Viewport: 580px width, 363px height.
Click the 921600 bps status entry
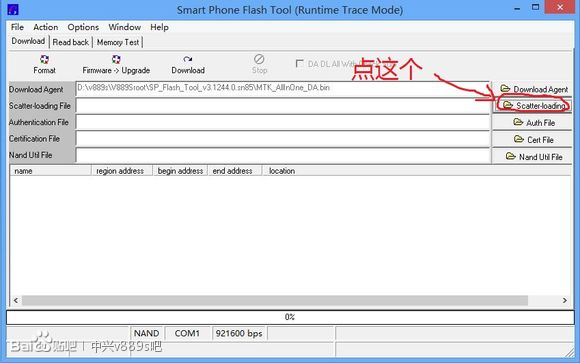tap(239, 333)
